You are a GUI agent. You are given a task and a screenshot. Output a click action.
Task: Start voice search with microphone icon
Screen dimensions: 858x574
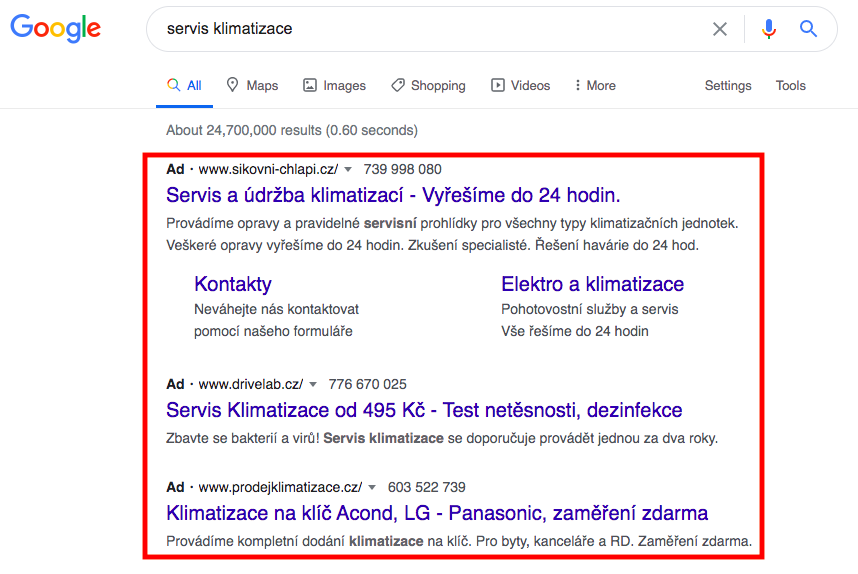pos(769,28)
